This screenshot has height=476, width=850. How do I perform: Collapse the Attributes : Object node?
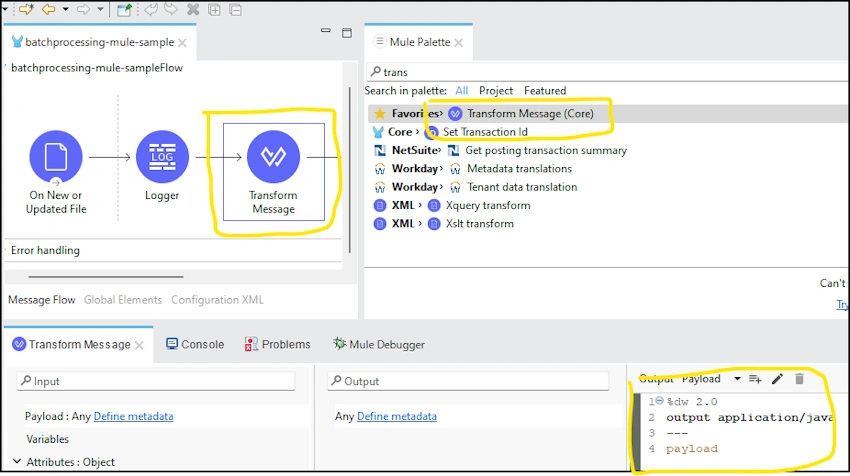(x=17, y=461)
